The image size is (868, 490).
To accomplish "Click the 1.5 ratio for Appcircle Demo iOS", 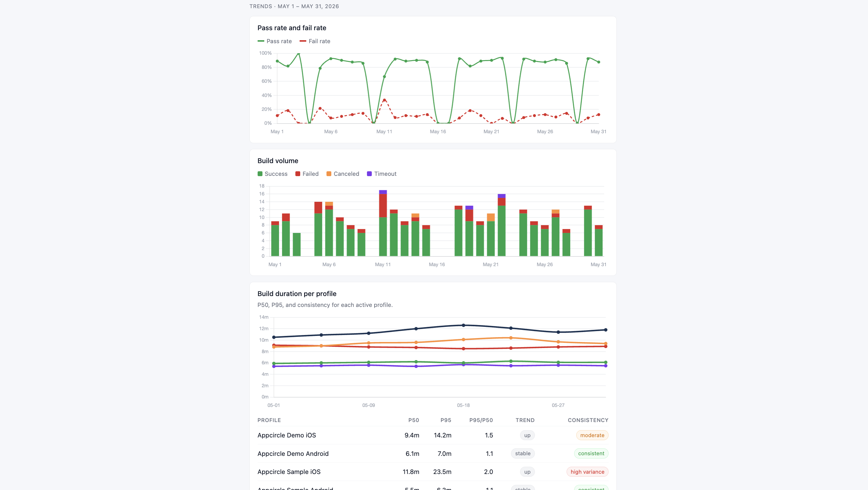I will [x=489, y=435].
